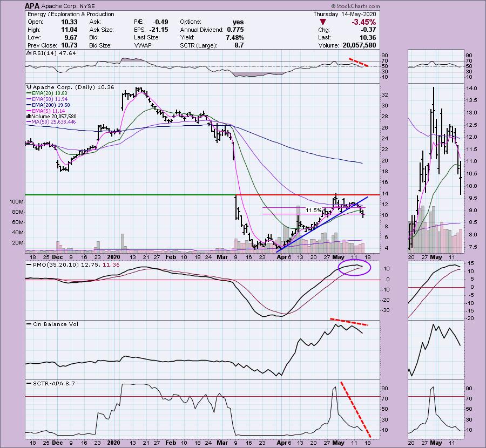Click the EMA(200) 19.58 legend entry
Image resolution: width=486 pixels, height=448 pixels.
pos(51,105)
